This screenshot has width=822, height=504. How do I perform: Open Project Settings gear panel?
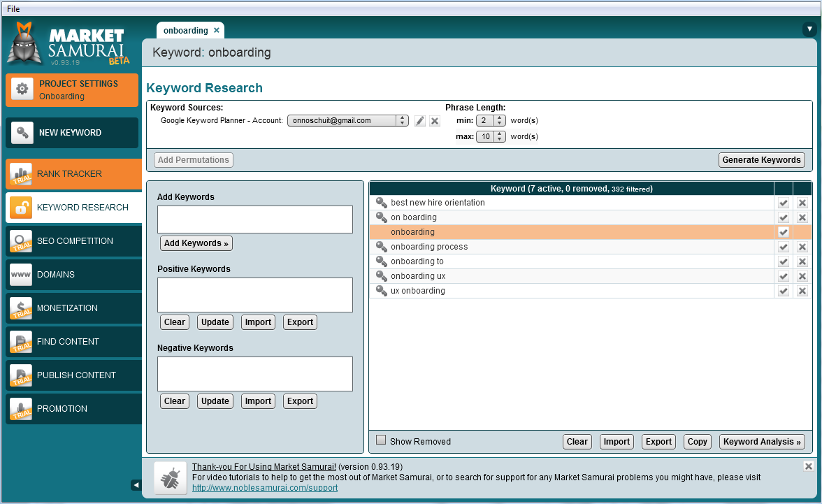click(72, 90)
